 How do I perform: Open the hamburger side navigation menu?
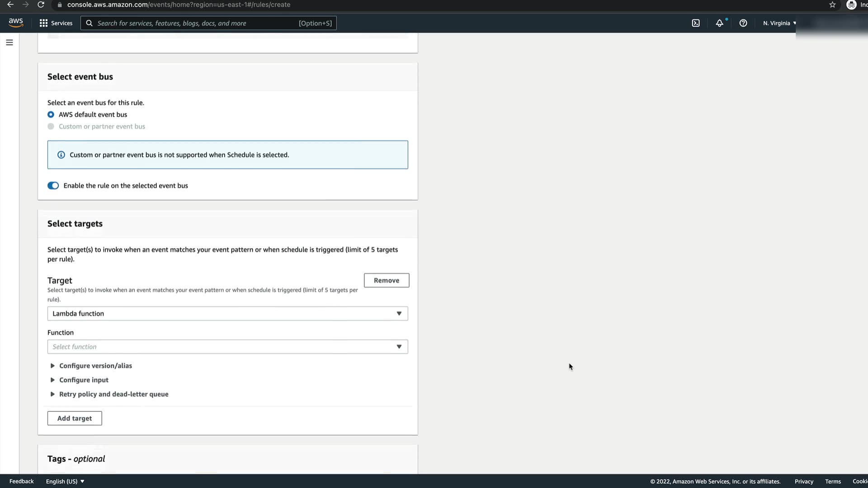(x=9, y=42)
